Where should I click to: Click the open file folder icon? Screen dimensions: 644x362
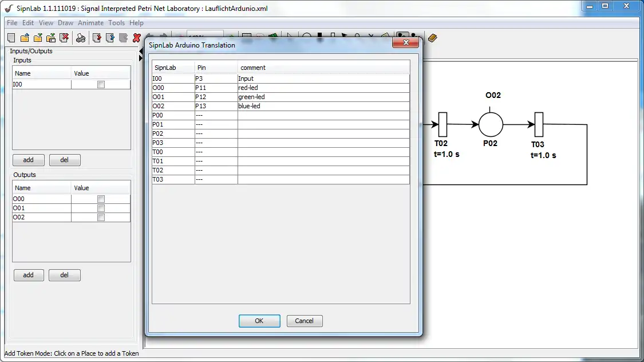25,38
